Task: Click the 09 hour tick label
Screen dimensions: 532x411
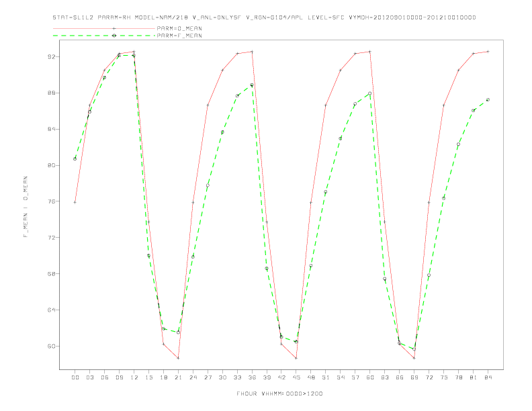Action: 119,377
